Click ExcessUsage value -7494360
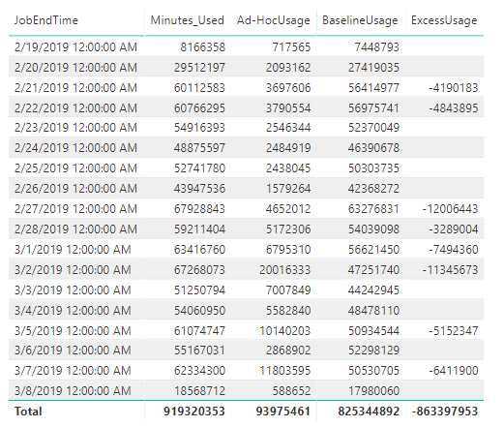Viewport: 504px width, 427px height. pyautogui.click(x=454, y=250)
